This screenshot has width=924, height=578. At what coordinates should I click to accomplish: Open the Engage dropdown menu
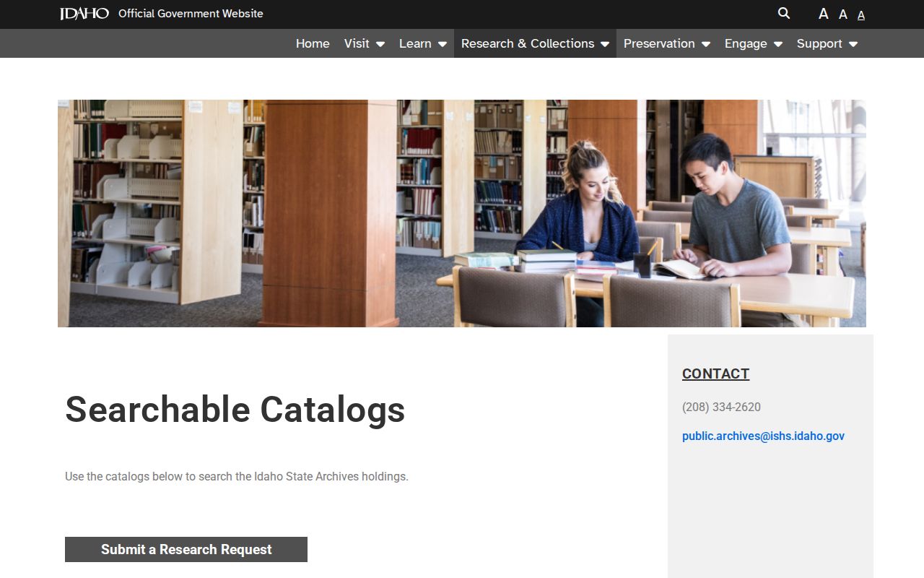pos(754,43)
